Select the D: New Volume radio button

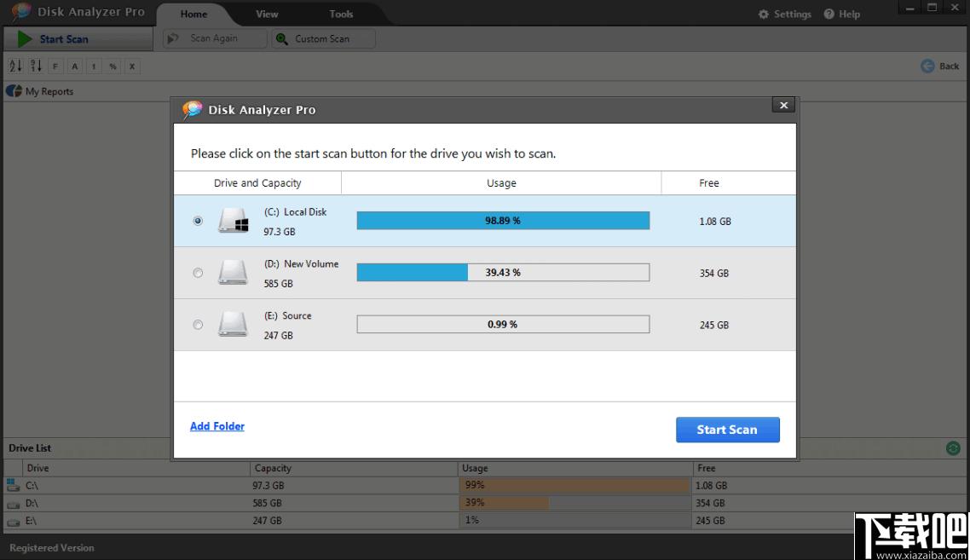coord(198,273)
